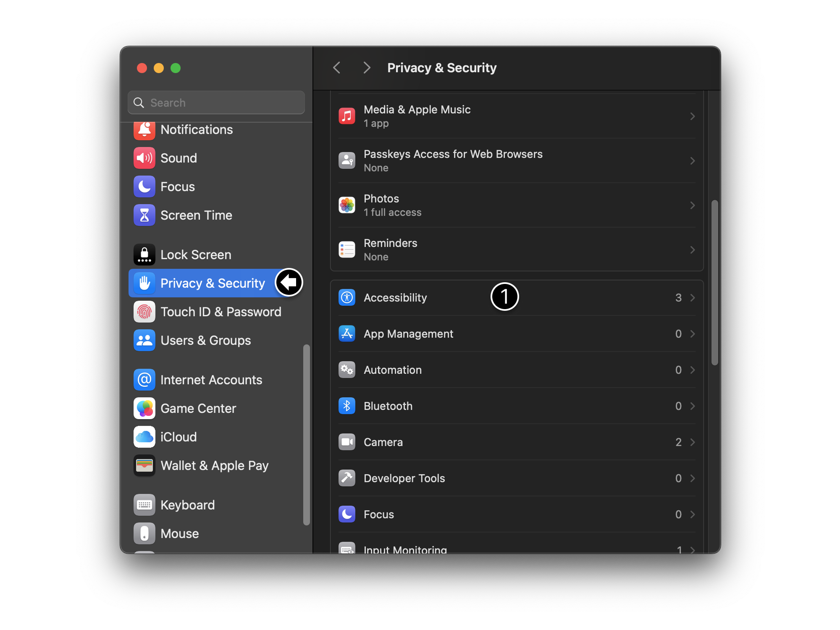Open Touch ID & Password settings

click(220, 312)
